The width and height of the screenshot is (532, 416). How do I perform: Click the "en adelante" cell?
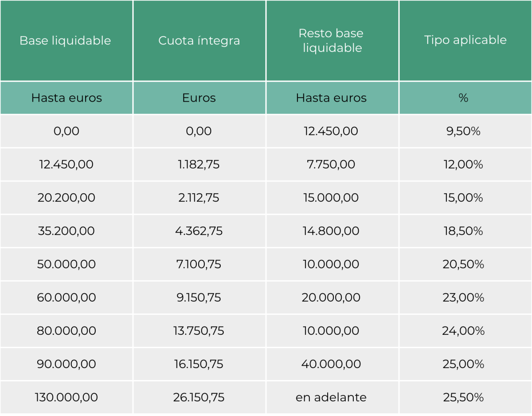[331, 397]
